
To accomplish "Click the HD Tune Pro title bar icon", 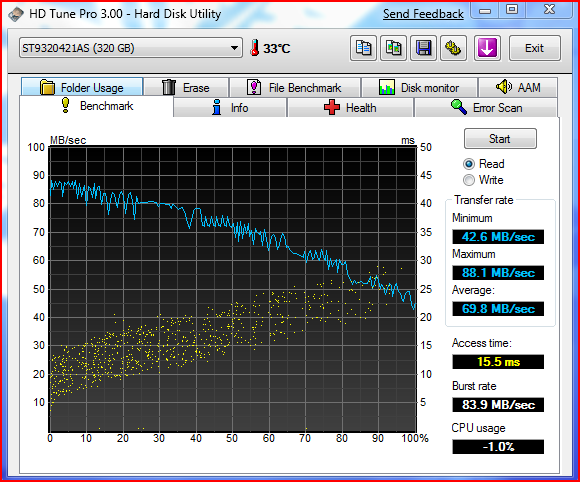I will pos(16,14).
